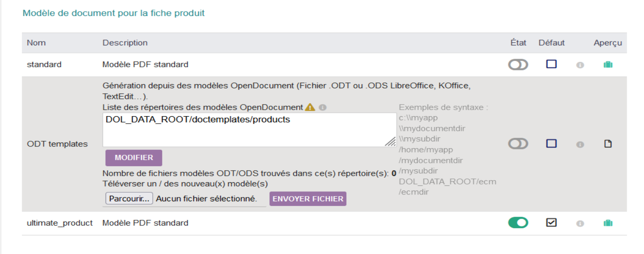Click warning triangle next to OpenDocument directories
Screen dimensions: 644x254
[310, 107]
